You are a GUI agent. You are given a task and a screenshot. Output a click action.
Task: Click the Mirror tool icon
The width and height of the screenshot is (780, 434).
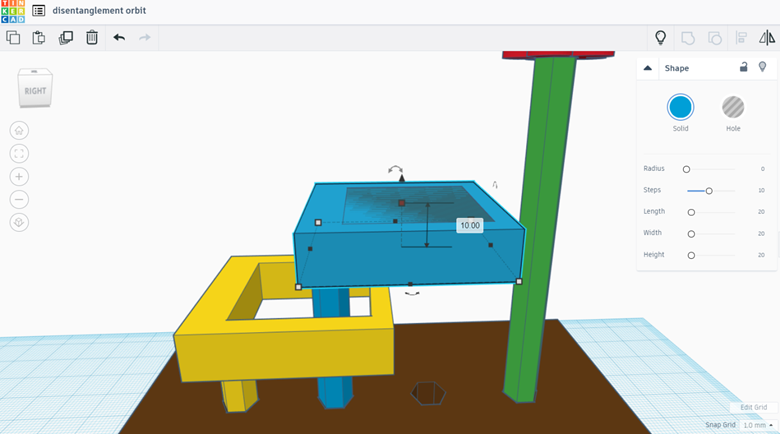[767, 38]
